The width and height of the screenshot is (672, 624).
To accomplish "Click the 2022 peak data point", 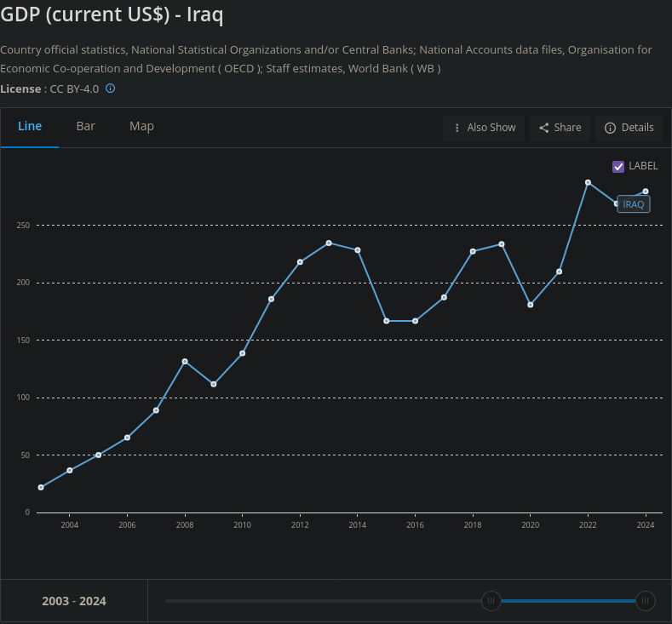I will point(588,182).
